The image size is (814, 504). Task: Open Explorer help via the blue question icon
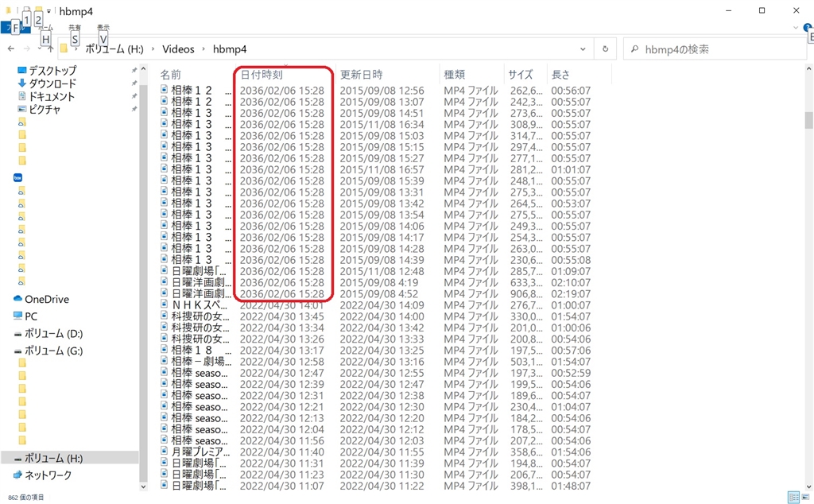pos(808,28)
